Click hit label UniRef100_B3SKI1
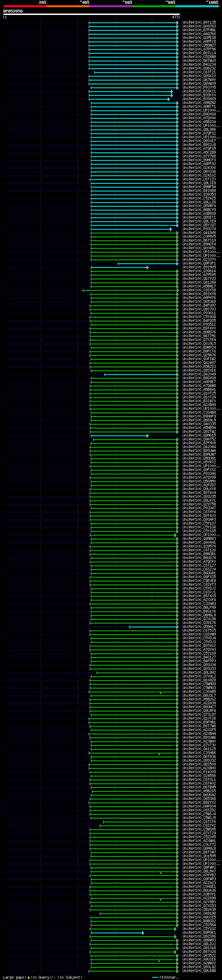222x980 pixels. point(199,91)
